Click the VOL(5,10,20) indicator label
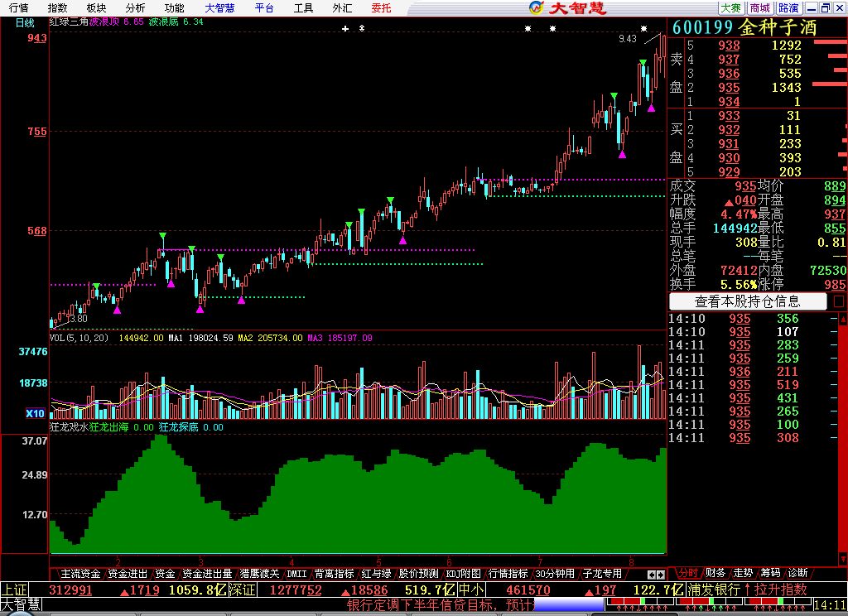The image size is (848, 616). (x=79, y=338)
